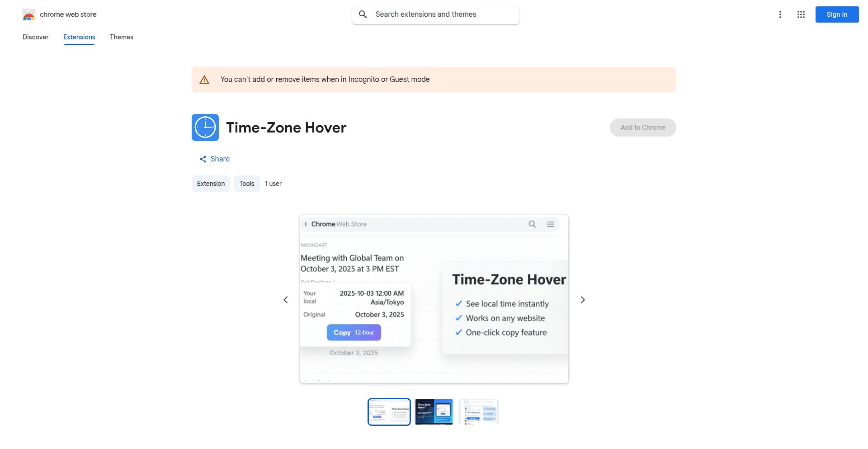
Task: Click the search magnifier icon
Action: pyautogui.click(x=363, y=14)
